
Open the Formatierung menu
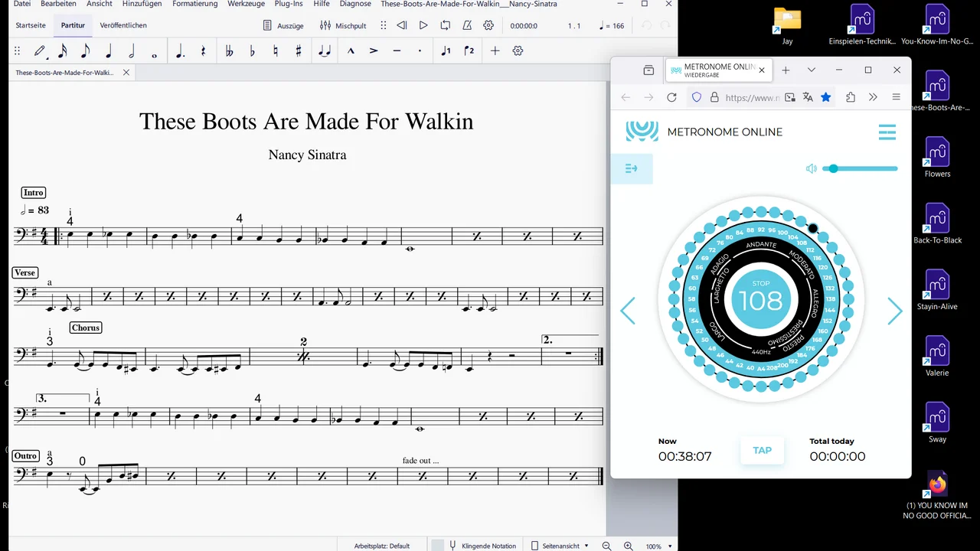click(x=194, y=4)
